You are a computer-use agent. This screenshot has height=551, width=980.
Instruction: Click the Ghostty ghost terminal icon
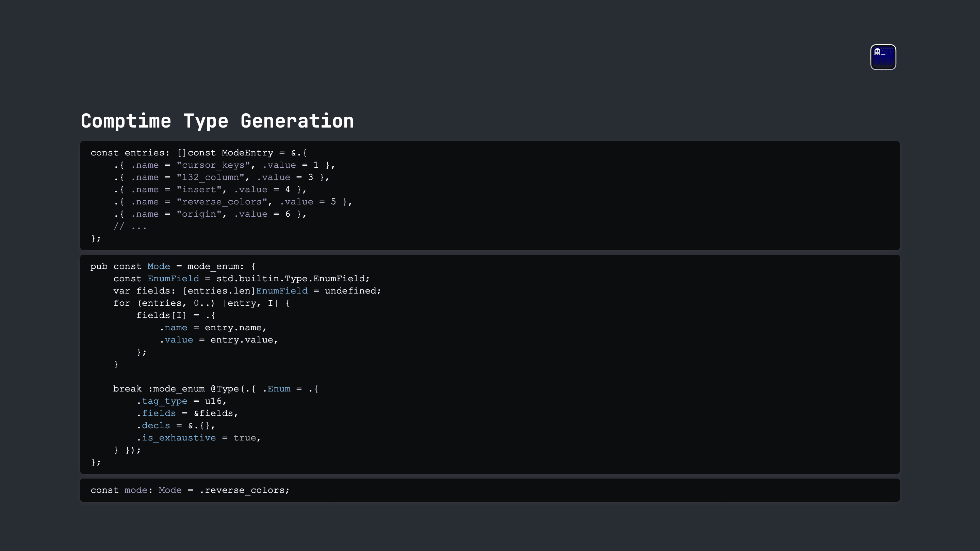(883, 57)
